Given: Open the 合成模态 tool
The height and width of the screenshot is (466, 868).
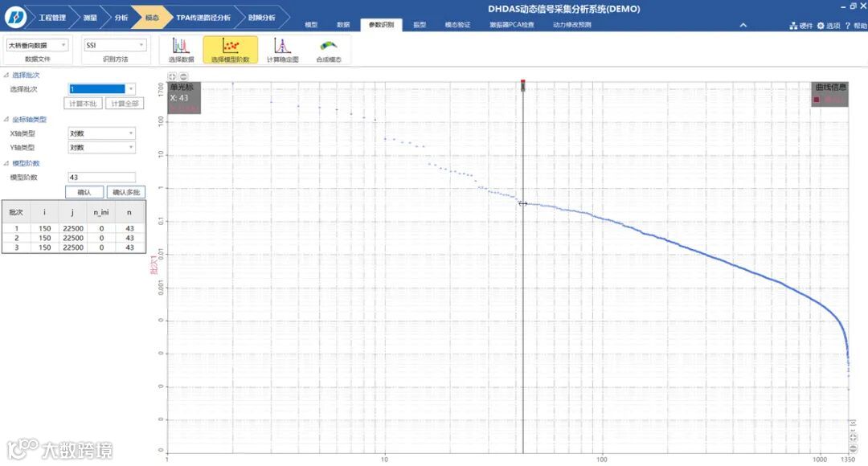Looking at the screenshot, I should 328,50.
